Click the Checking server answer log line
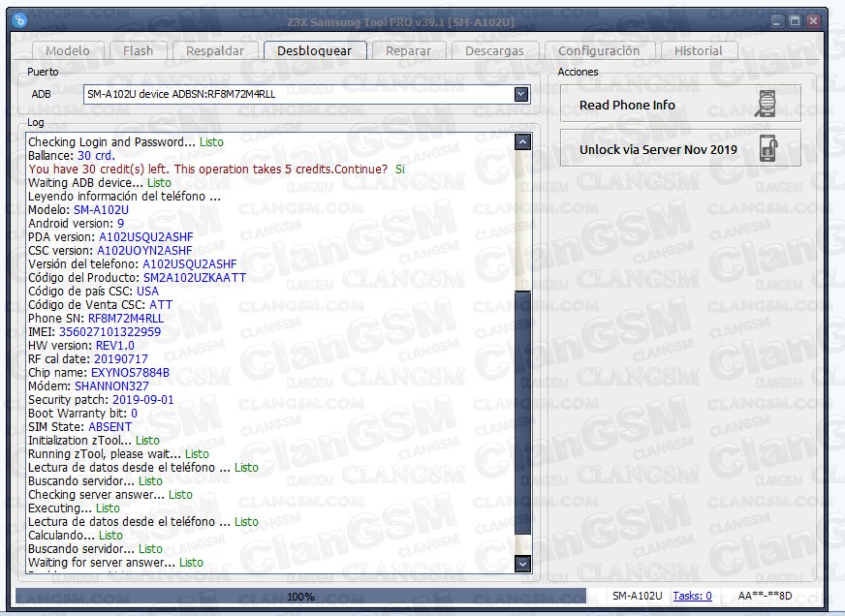The image size is (845, 616). [x=110, y=494]
